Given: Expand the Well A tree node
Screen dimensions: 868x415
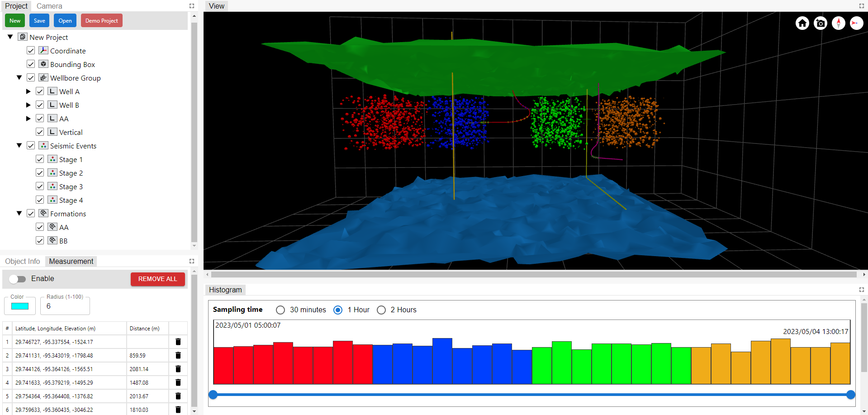Looking at the screenshot, I should (28, 91).
